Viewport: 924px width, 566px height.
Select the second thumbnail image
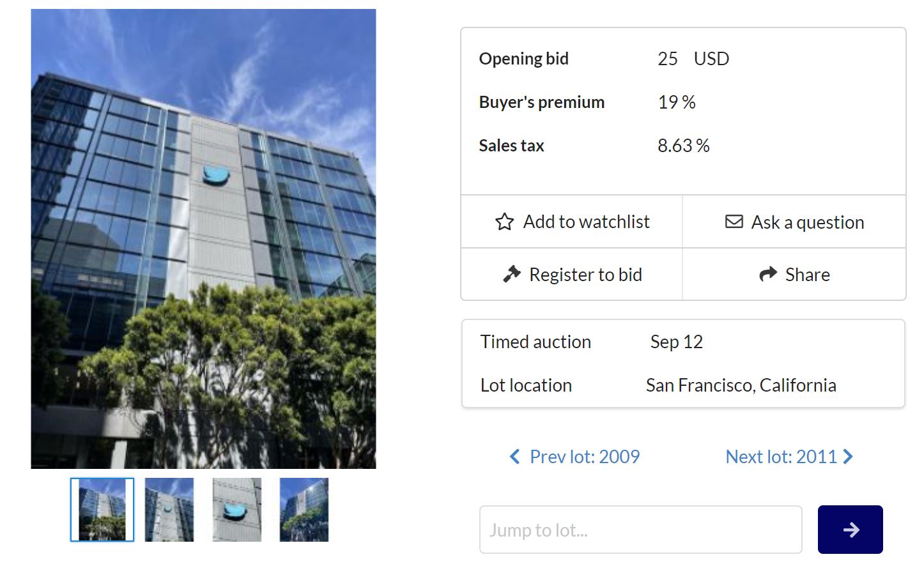coord(169,510)
